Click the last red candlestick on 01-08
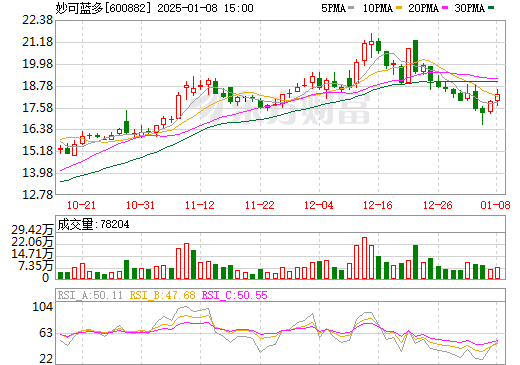 pyautogui.click(x=497, y=97)
